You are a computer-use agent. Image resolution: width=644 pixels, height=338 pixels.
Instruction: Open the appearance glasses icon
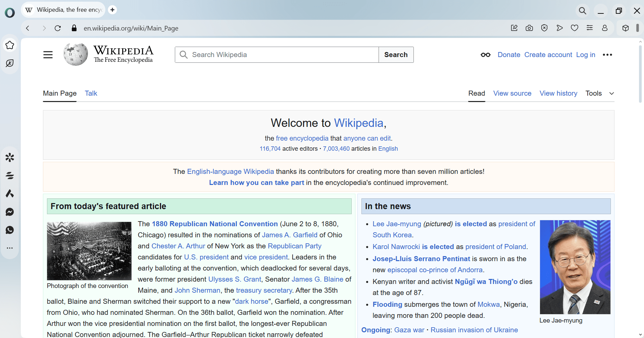(x=486, y=55)
